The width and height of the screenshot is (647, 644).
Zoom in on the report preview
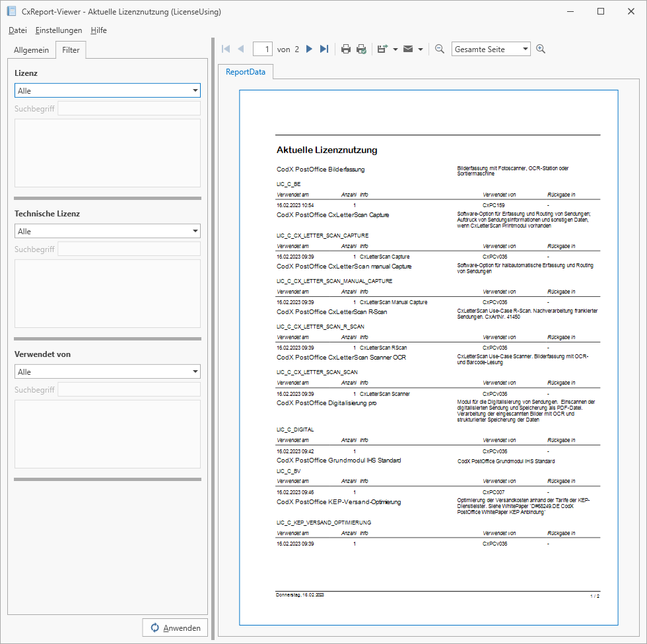click(541, 49)
